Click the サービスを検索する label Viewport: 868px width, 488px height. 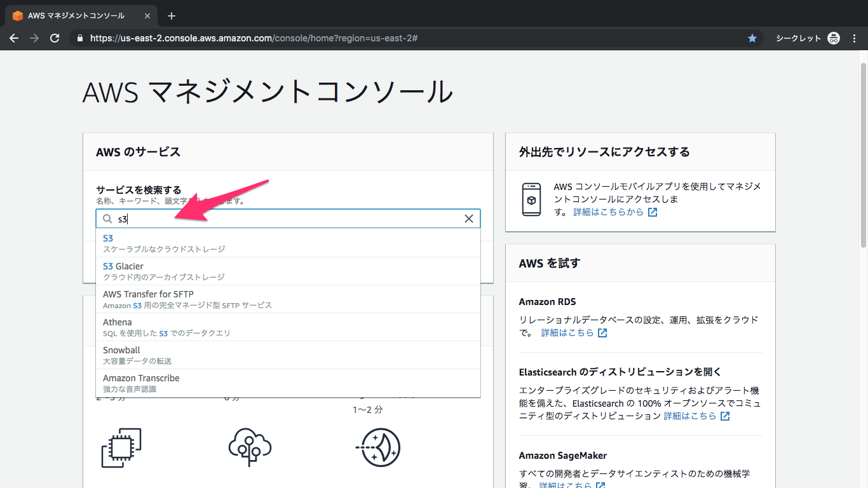139,190
